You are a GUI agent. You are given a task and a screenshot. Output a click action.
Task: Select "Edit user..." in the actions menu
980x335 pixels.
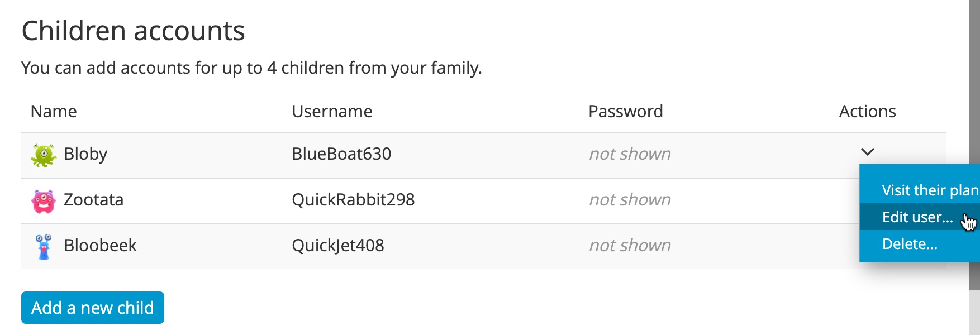point(917,217)
